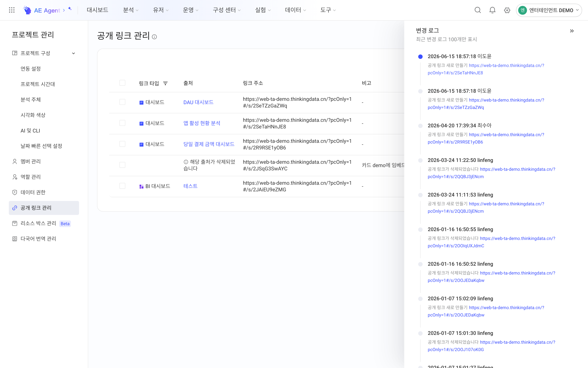Check the 당일 결제 금액 대시보드 row checkbox
The width and height of the screenshot is (588, 368).
122,144
